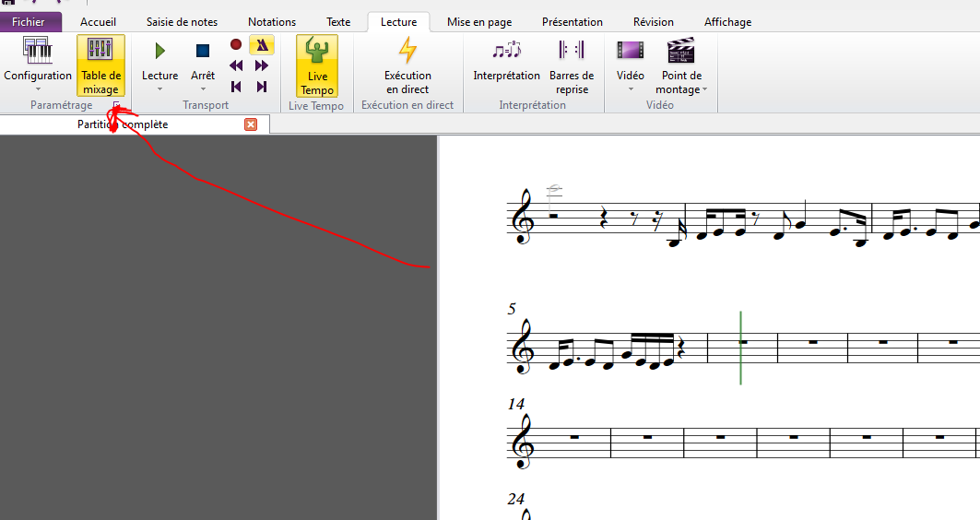Switch to Saisie de notes tab
Viewport: 980px width, 520px height.
tap(182, 22)
